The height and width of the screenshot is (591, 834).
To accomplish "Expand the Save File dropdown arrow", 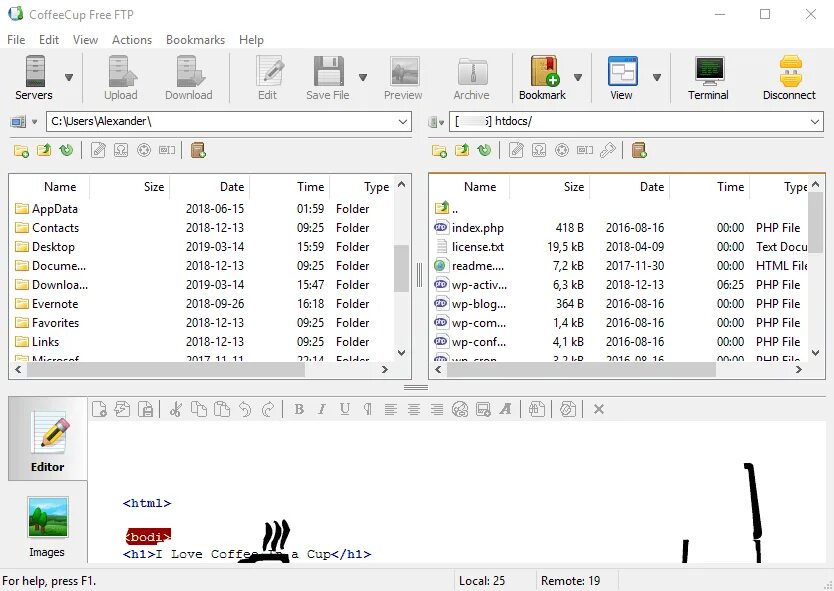I will 363,78.
